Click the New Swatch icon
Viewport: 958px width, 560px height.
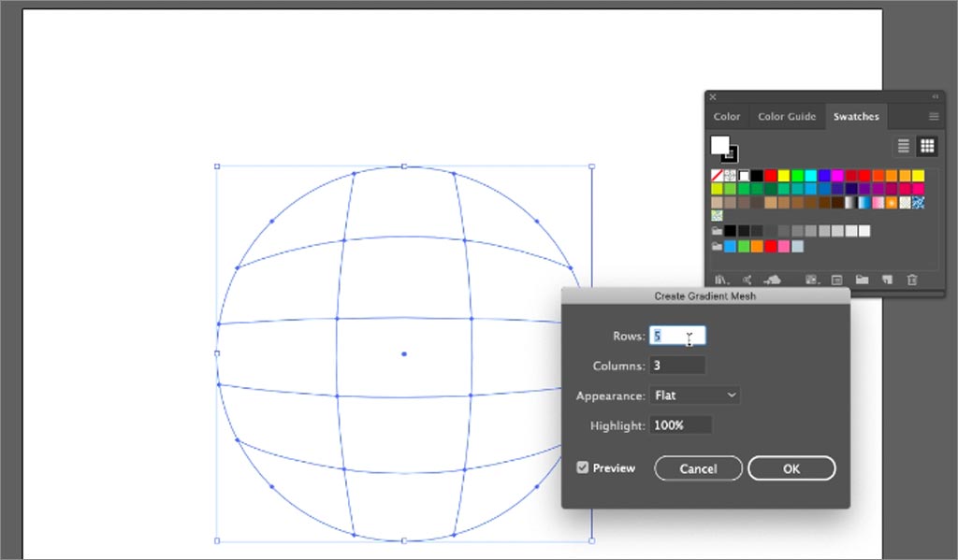887,279
